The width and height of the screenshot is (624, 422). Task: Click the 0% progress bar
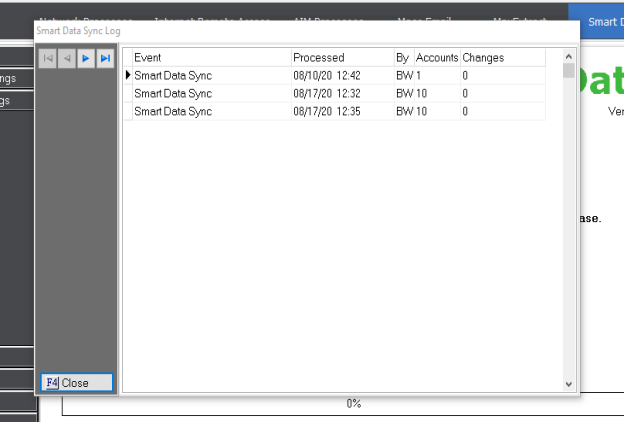click(x=353, y=404)
